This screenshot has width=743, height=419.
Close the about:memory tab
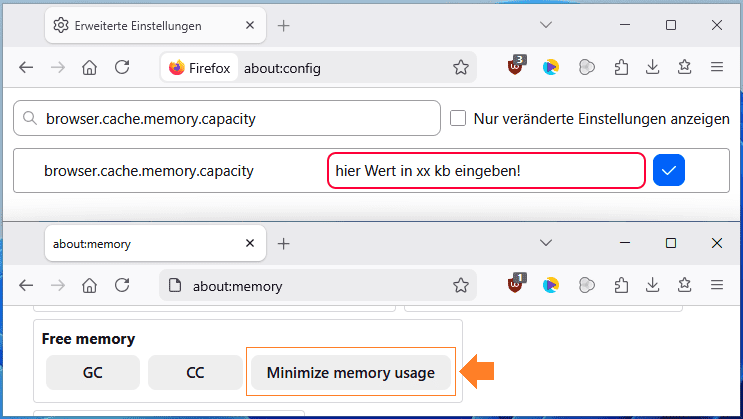[249, 243]
